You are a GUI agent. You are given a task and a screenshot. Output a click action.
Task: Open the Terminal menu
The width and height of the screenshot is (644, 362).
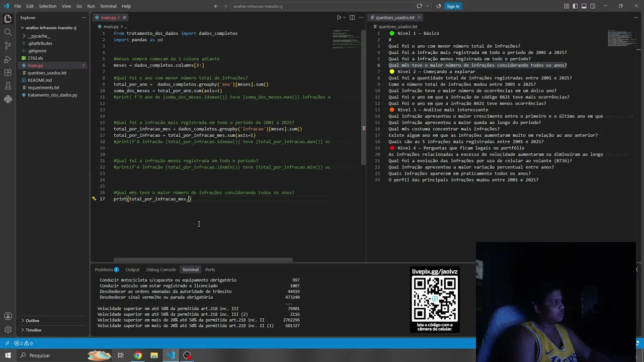pyautogui.click(x=108, y=6)
